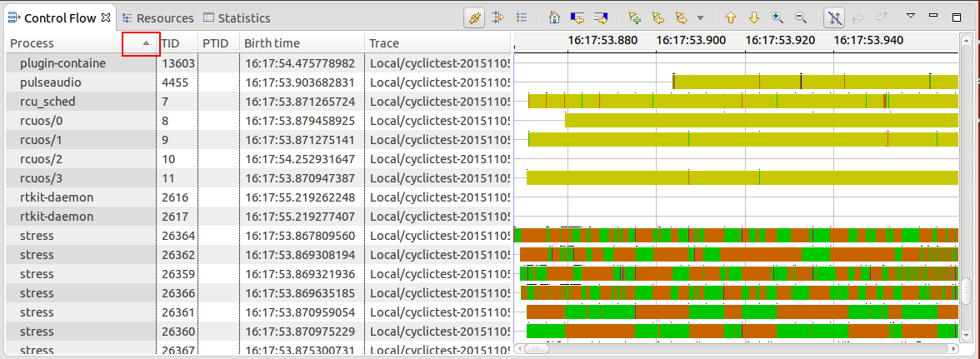980x359 pixels.
Task: Select the rcu_sched process row
Action: (x=258, y=101)
